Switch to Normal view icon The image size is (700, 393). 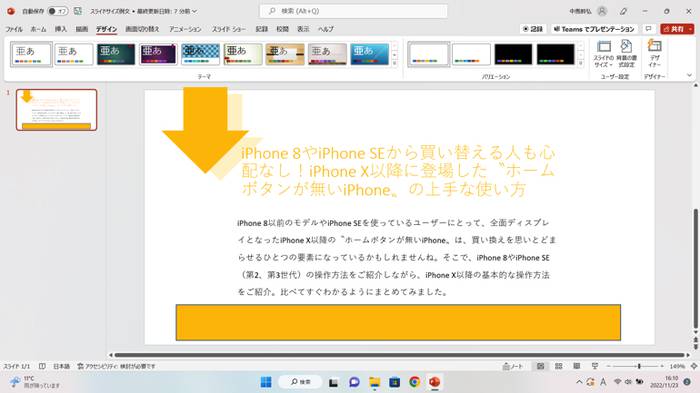coord(541,366)
